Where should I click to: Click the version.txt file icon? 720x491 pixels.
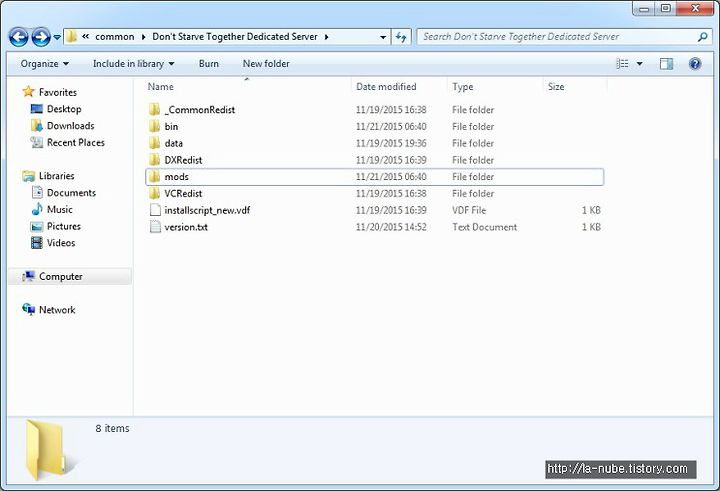pyautogui.click(x=155, y=226)
